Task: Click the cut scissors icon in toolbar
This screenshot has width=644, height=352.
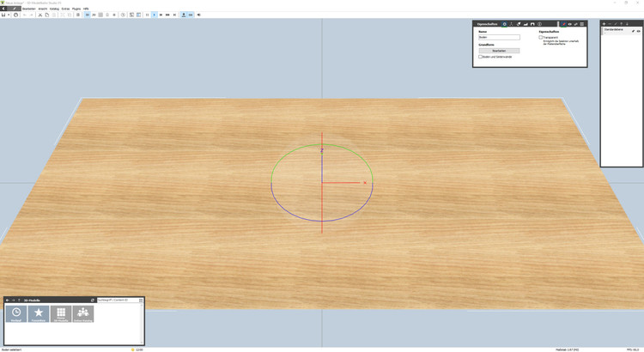Action: (x=40, y=15)
